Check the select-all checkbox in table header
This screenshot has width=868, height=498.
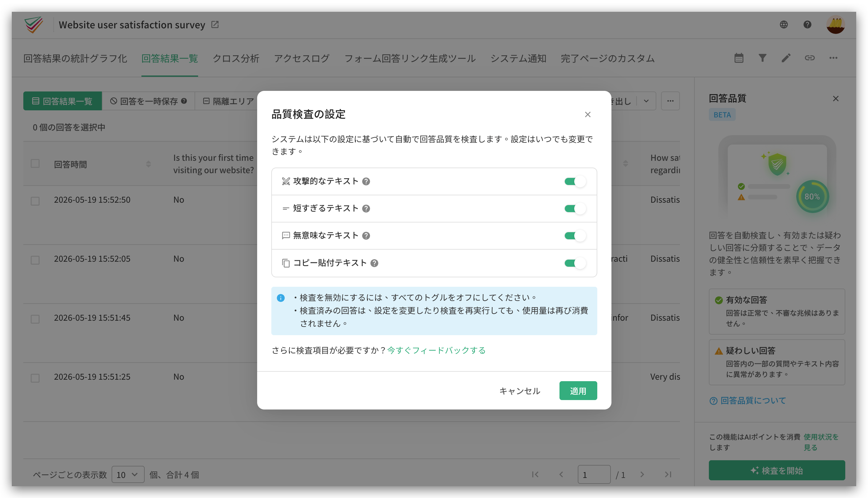tap(35, 163)
